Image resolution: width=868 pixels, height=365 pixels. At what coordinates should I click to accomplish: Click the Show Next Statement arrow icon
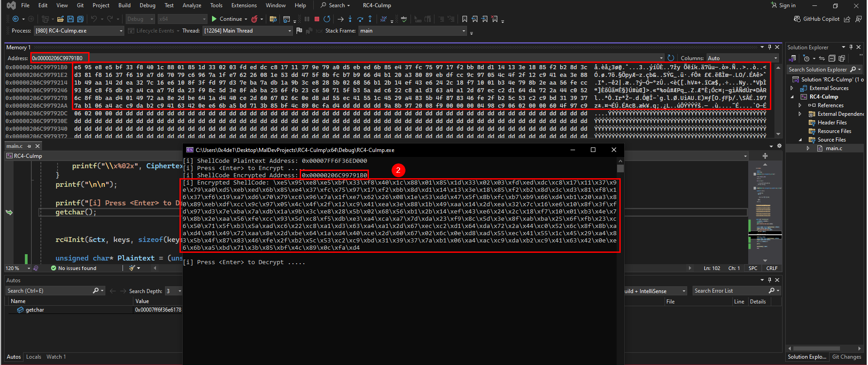pyautogui.click(x=340, y=19)
